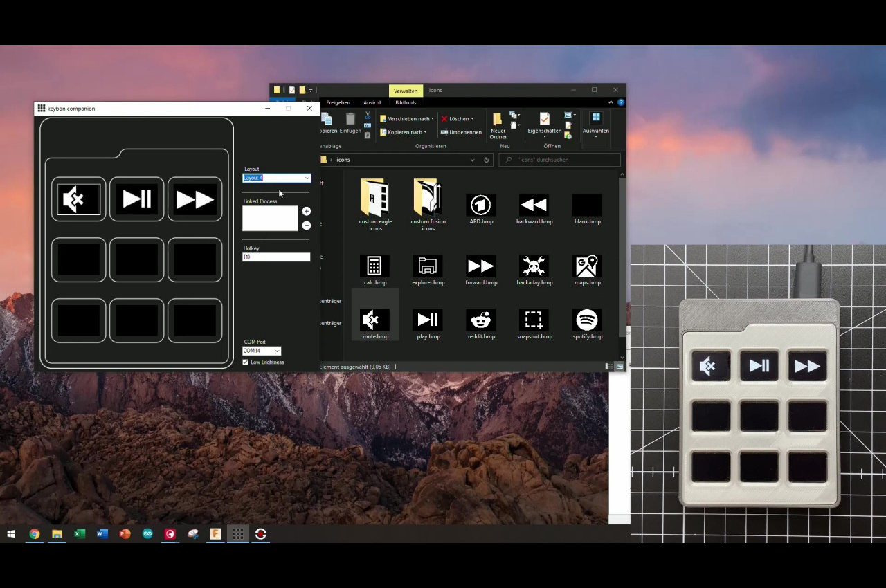Click the Umbenennen button
The image size is (886, 588).
click(461, 132)
